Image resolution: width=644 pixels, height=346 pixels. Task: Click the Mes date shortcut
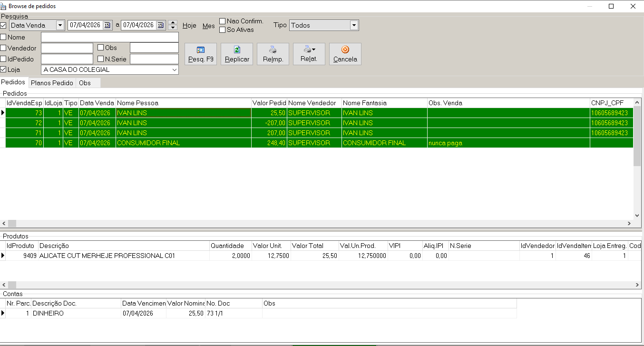tap(208, 26)
